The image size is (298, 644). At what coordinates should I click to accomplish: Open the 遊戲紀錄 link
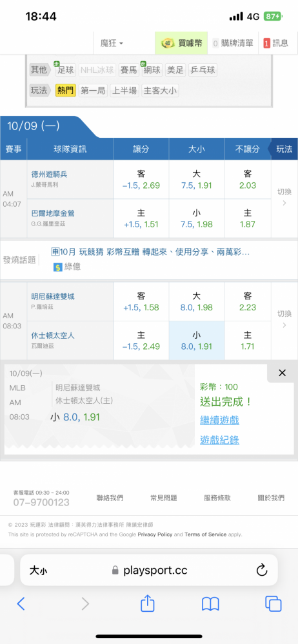pyautogui.click(x=219, y=440)
